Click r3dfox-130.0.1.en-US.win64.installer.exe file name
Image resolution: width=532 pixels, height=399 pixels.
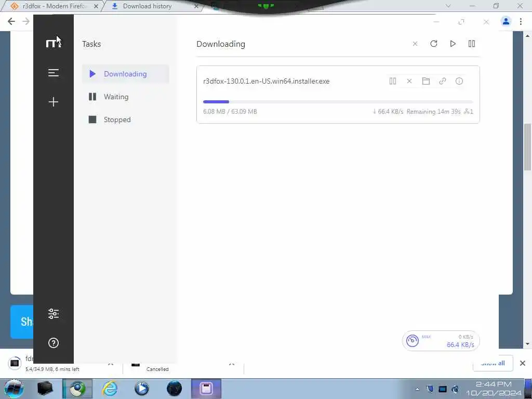(267, 82)
